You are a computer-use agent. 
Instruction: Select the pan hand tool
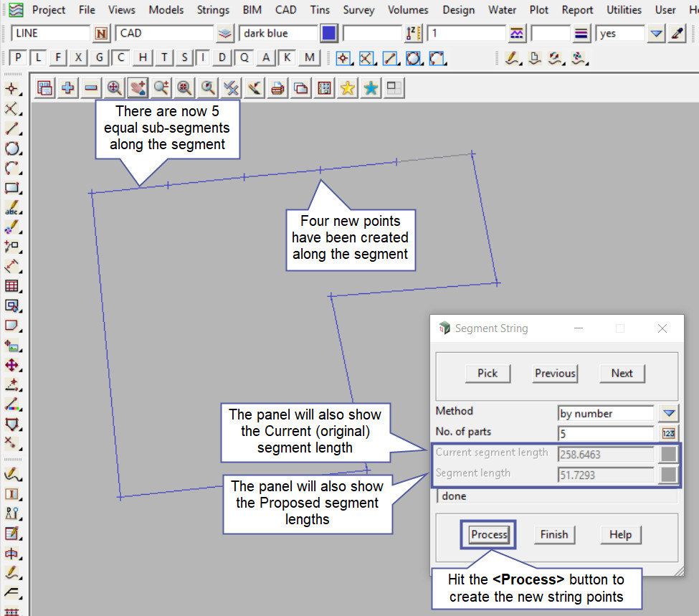[138, 88]
